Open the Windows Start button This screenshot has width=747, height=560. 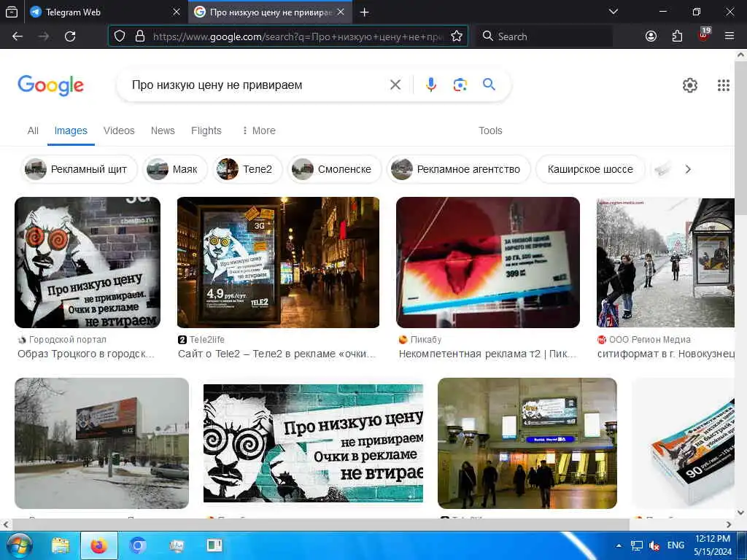point(20,545)
